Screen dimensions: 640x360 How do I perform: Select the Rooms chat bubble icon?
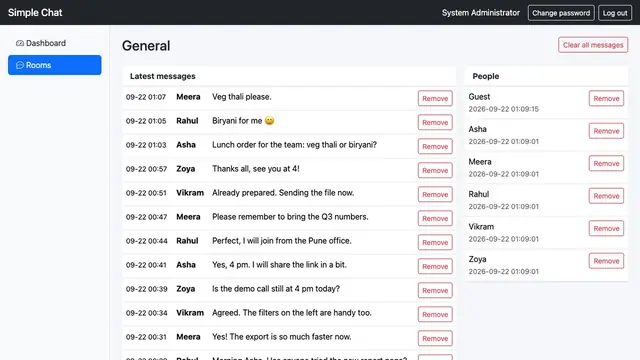20,65
